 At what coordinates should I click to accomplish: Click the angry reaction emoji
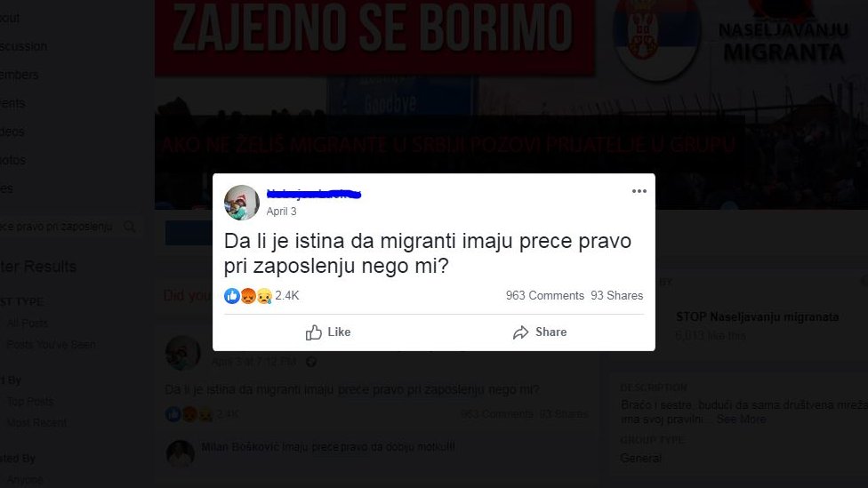point(248,296)
